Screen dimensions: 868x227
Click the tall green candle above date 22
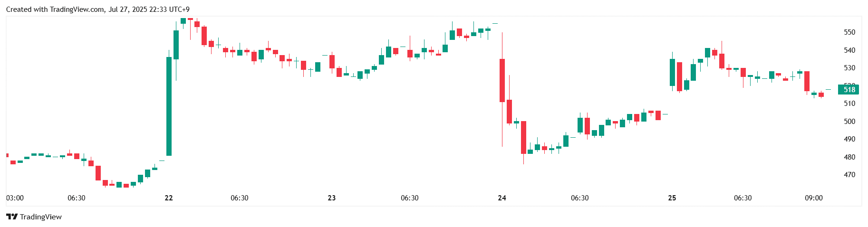(169, 106)
